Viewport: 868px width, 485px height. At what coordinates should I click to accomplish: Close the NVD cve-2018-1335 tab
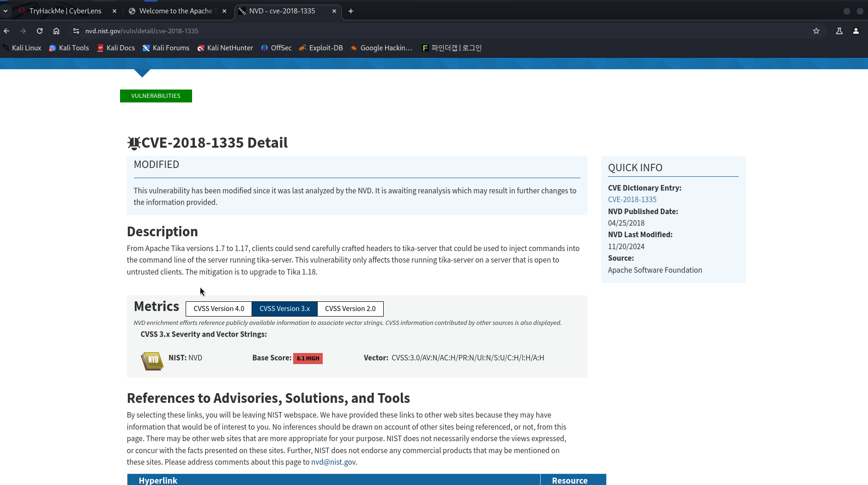pyautogui.click(x=334, y=11)
